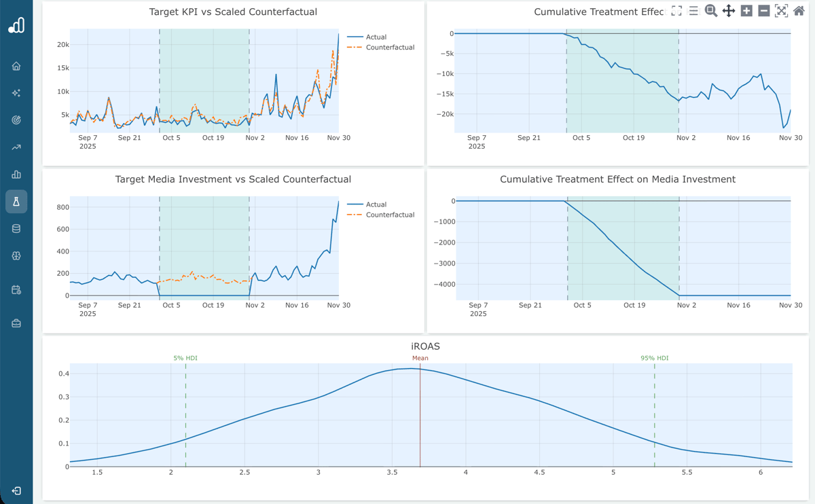Click the '800' y-axis label on the Media Investment chart
815x504 pixels.
pyautogui.click(x=62, y=207)
